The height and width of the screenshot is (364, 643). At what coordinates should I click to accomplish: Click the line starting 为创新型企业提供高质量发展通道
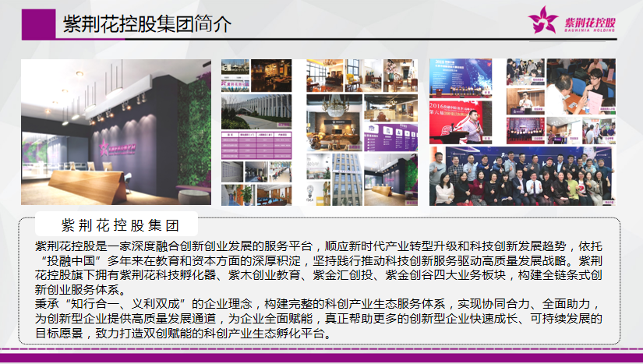(318, 319)
